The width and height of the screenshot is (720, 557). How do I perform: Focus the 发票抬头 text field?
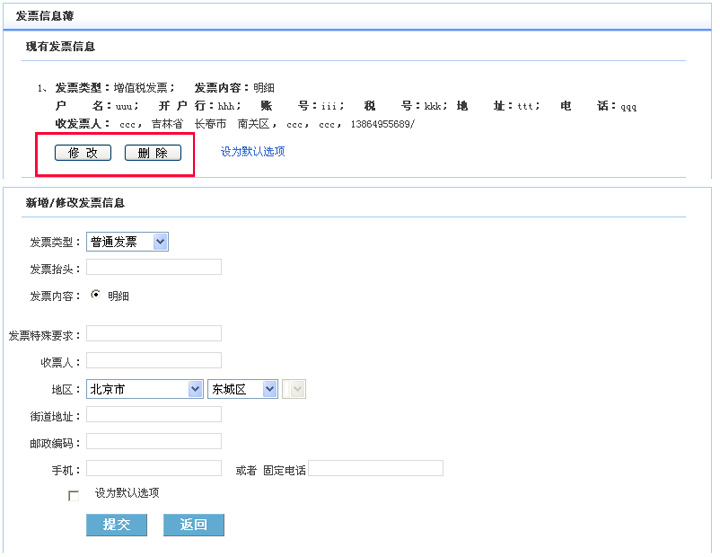coord(154,267)
